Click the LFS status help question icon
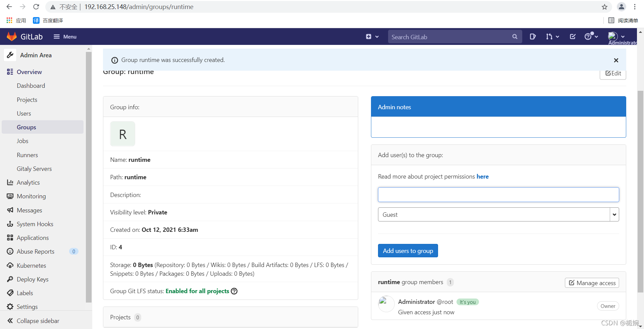The height and width of the screenshot is (329, 644). pyautogui.click(x=234, y=291)
